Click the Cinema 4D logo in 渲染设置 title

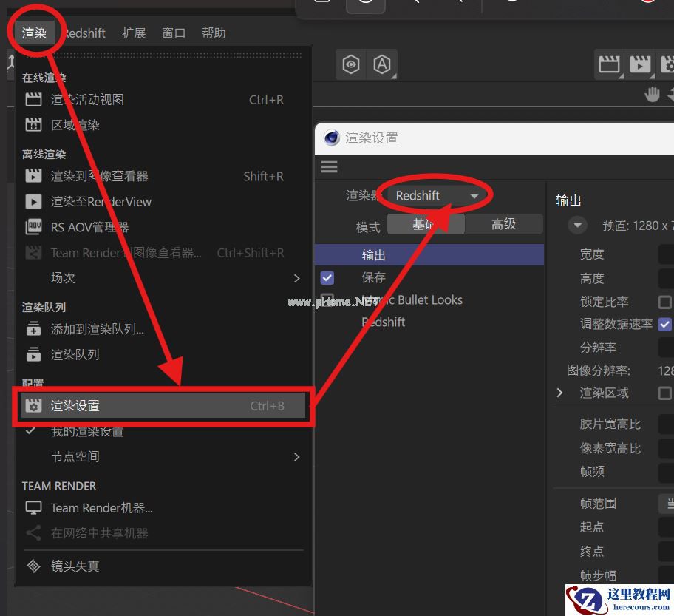pyautogui.click(x=332, y=138)
